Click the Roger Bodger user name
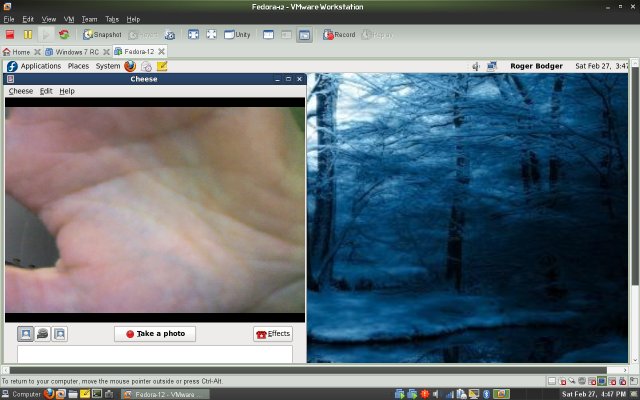This screenshot has height=400, width=640. [x=536, y=66]
